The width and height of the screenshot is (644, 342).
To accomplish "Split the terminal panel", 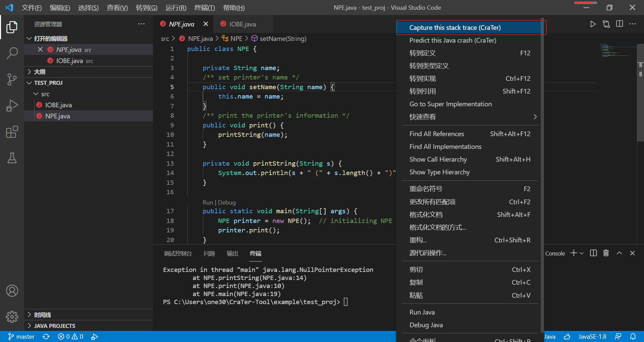I will (x=593, y=253).
